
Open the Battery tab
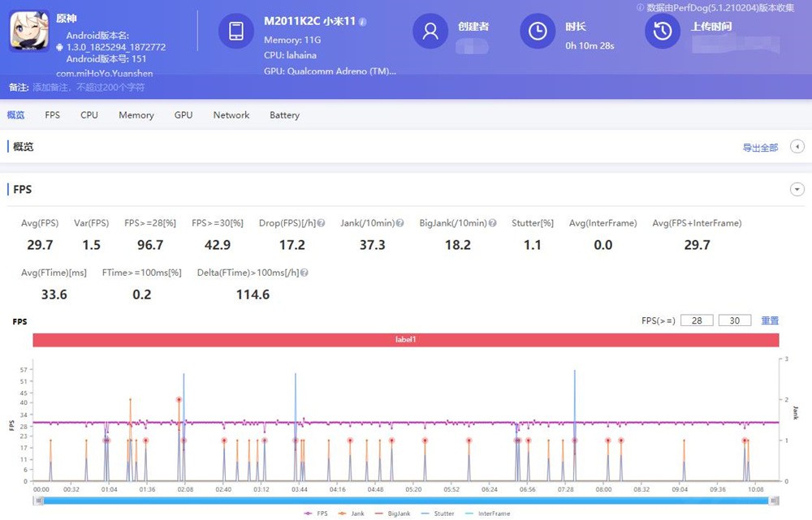point(284,115)
